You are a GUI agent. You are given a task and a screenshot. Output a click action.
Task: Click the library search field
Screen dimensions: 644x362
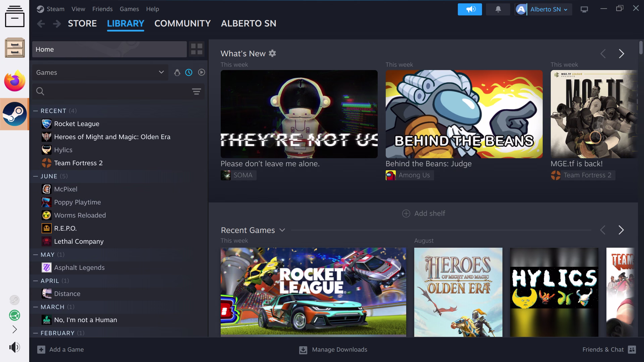118,91
